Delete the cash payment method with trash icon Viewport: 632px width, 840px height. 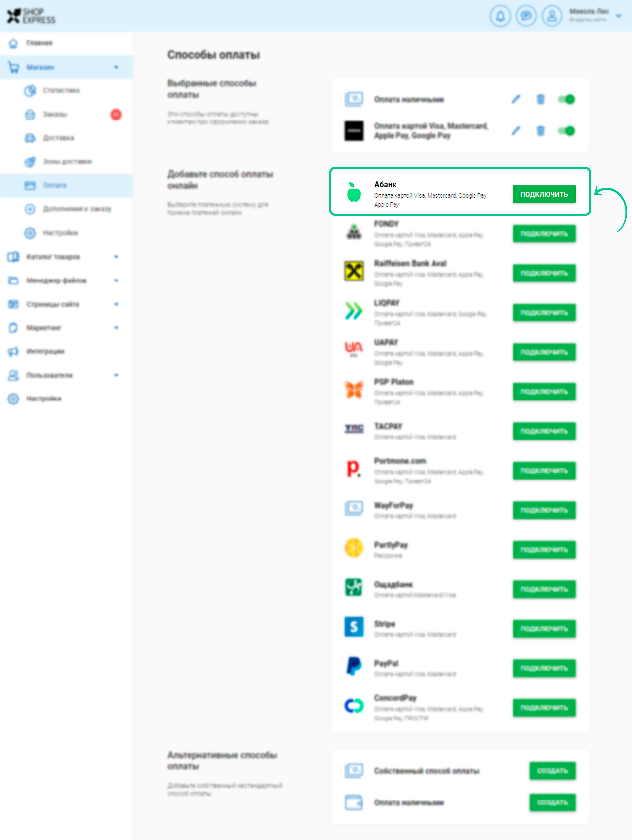[x=541, y=99]
